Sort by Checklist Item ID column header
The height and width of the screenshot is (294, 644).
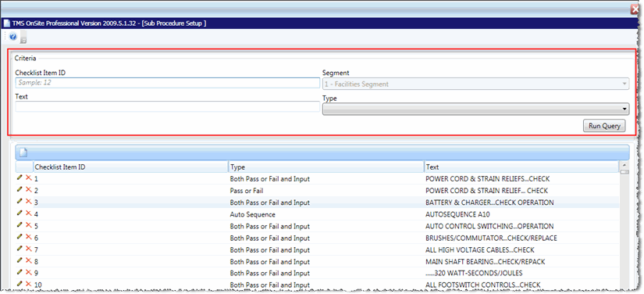coord(130,167)
